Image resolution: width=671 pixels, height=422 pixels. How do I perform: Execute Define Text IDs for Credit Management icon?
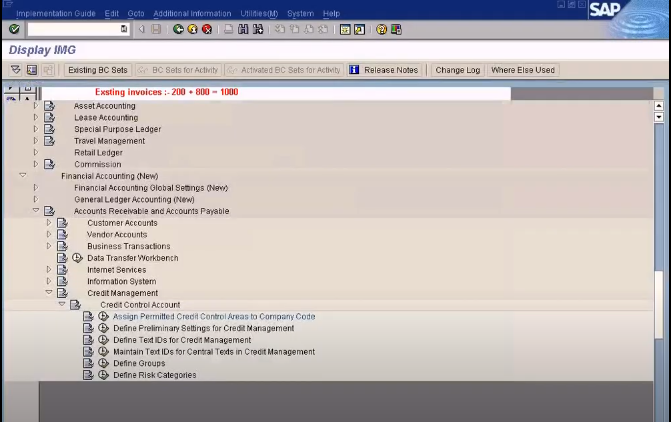103,340
